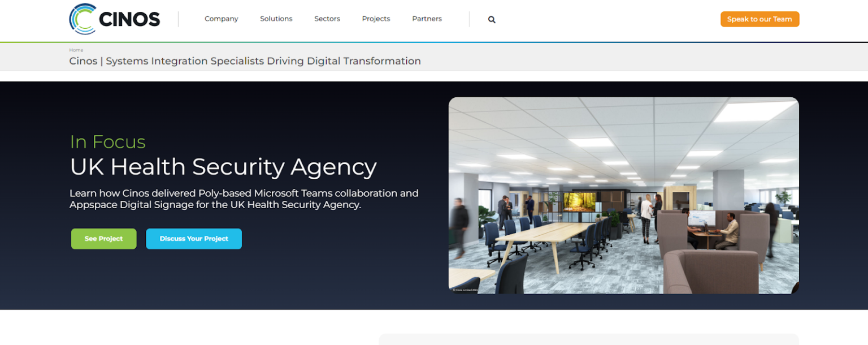Expand the Sectors navigation menu
This screenshot has width=868, height=345.
pyautogui.click(x=327, y=19)
